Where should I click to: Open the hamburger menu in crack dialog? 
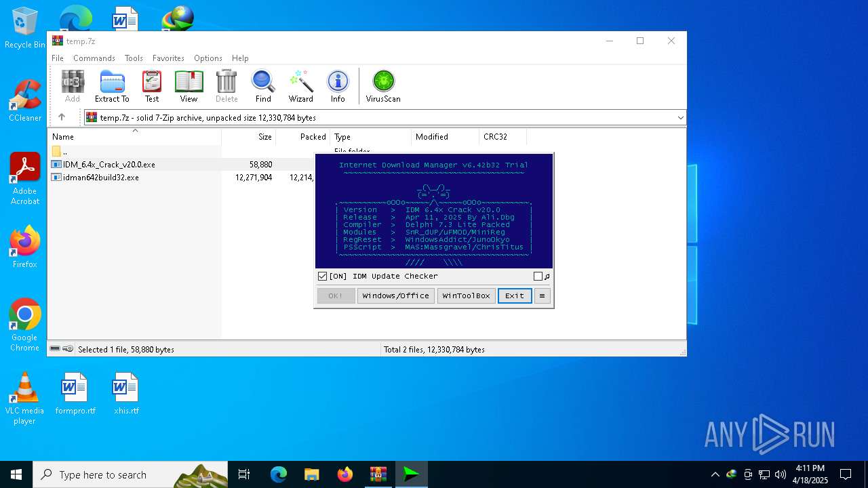(x=542, y=296)
